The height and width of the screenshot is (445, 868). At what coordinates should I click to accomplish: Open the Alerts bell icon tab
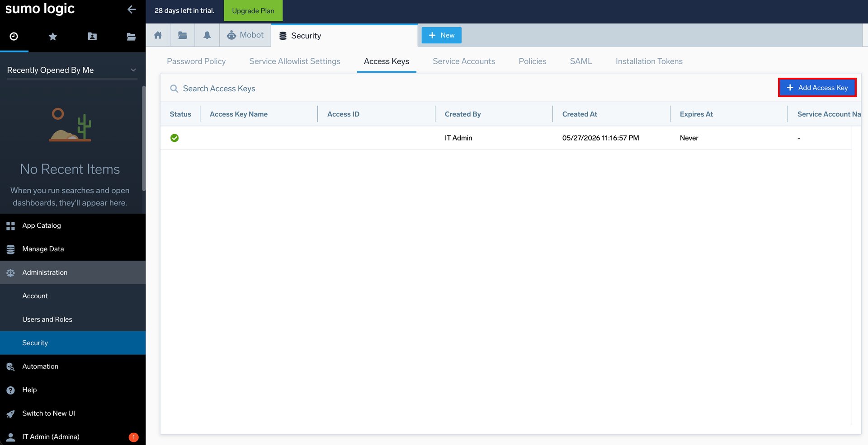click(x=207, y=35)
